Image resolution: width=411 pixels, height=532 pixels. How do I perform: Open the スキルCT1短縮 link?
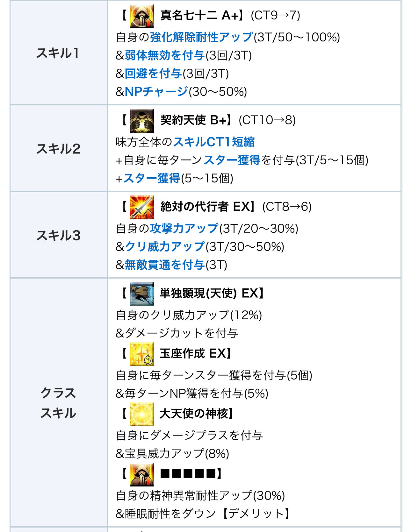[214, 142]
